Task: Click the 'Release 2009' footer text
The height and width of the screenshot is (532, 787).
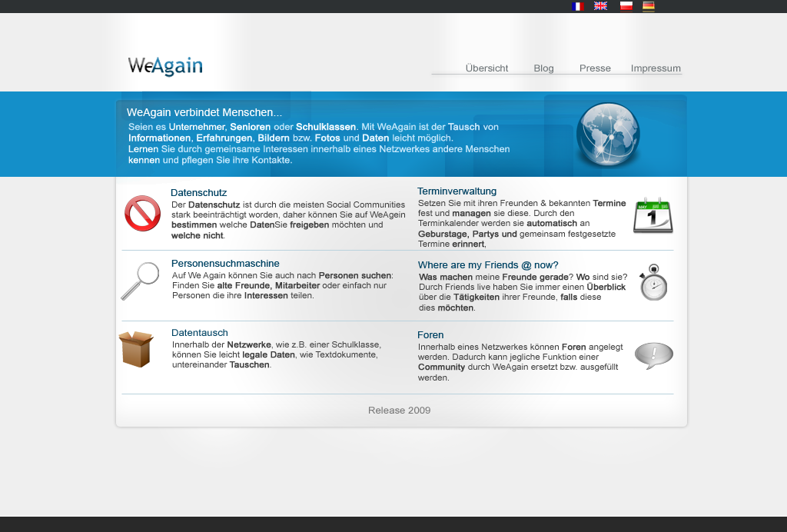Action: (x=400, y=411)
